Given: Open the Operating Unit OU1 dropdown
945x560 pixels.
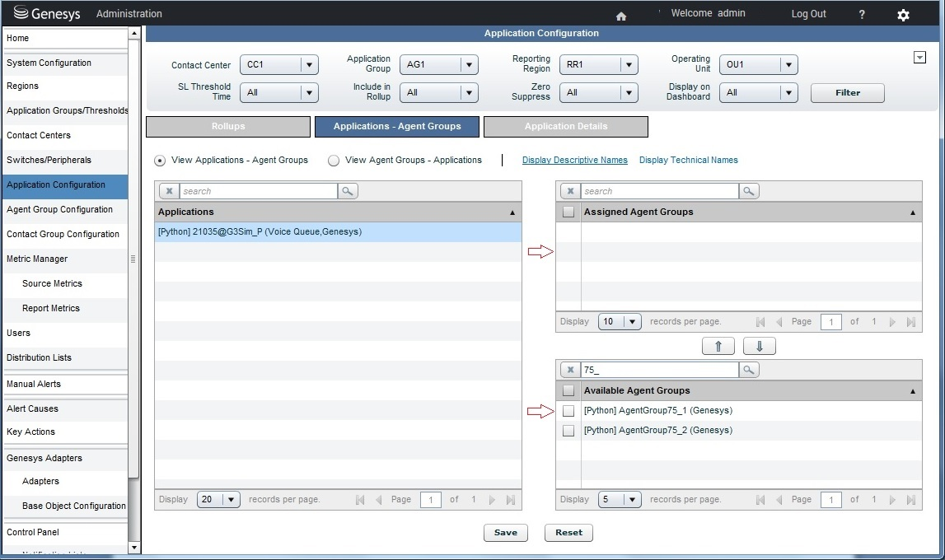Looking at the screenshot, I should point(758,64).
